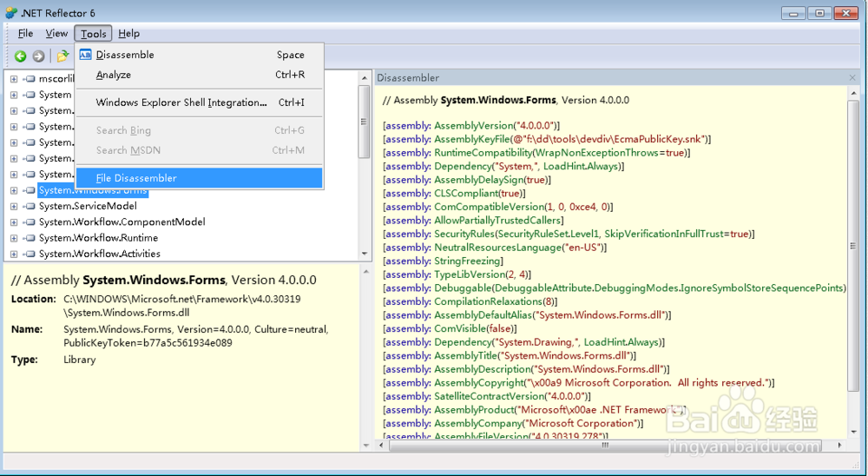The height and width of the screenshot is (476, 868).
Task: Select File Disassembler menu entry
Action: [200, 178]
